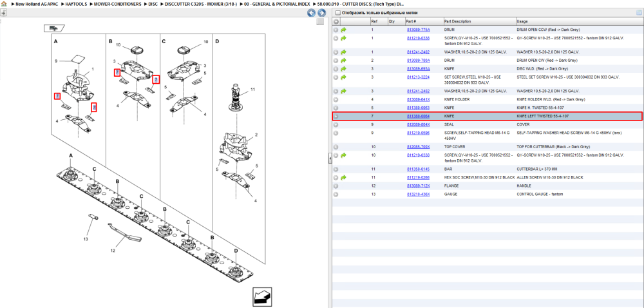The height and width of the screenshot is (308, 644).
Task: Select callout 11 in diagram view D
Action: [253, 89]
